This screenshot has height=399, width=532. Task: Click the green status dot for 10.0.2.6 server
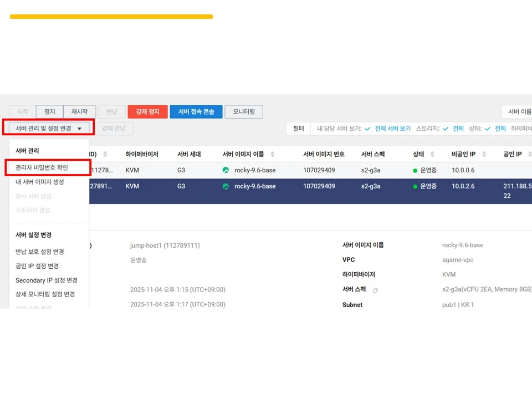tap(415, 187)
